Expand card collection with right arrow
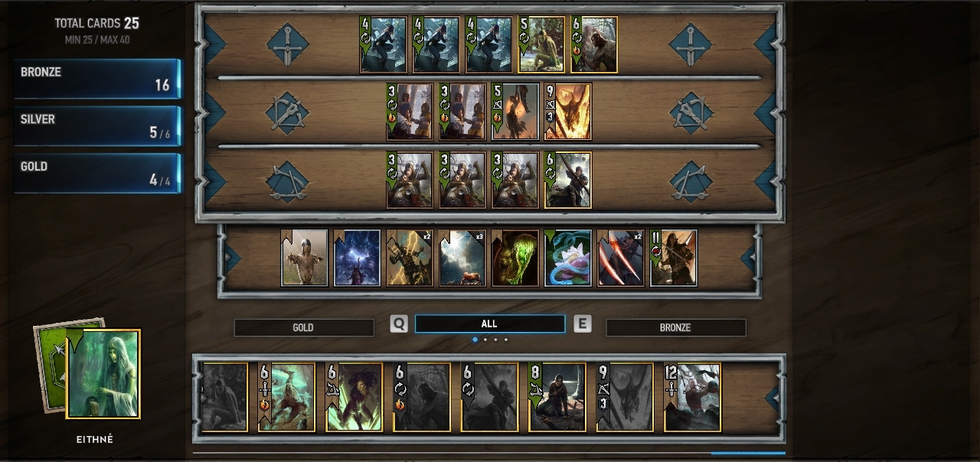The width and height of the screenshot is (980, 462). point(775,397)
